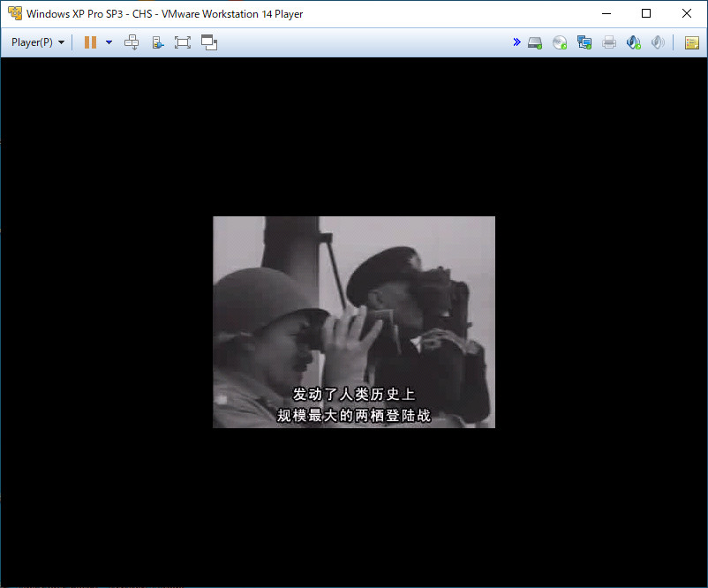
Task: Click the removable device connect icon
Action: pos(158,42)
